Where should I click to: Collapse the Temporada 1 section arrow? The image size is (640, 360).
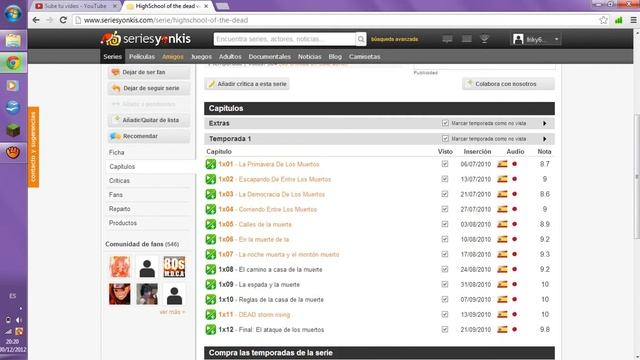tap(544, 139)
